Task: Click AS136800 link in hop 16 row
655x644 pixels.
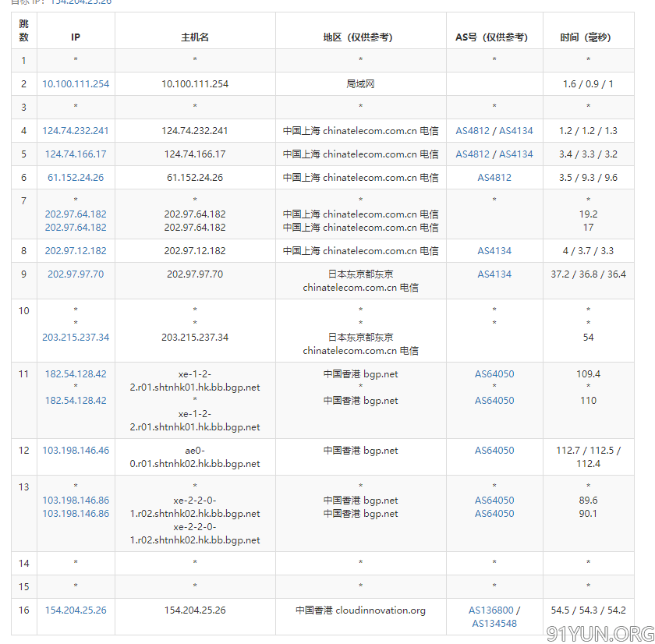Action: 490,610
